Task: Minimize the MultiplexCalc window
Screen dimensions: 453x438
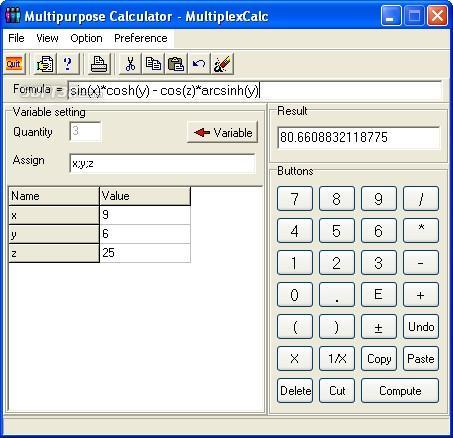Action: (x=391, y=16)
